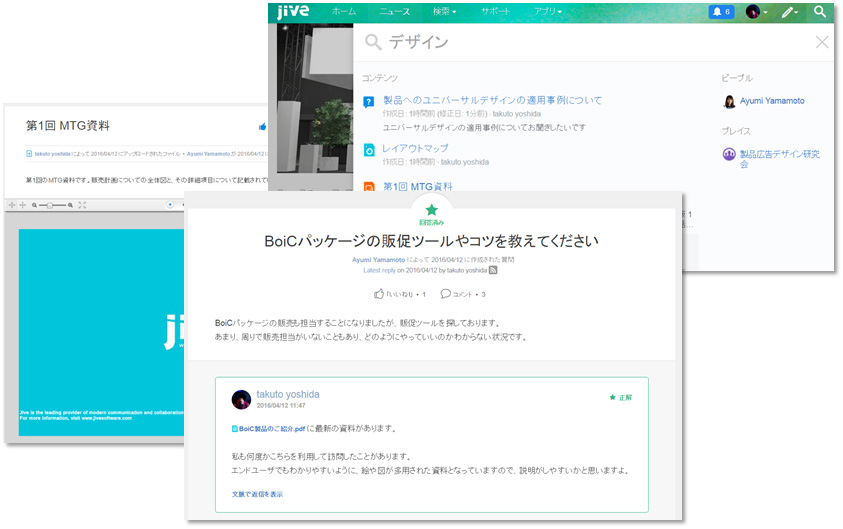The width and height of the screenshot is (843, 529).
Task: Click the fullscreen icon in the document viewer
Action: point(82,205)
